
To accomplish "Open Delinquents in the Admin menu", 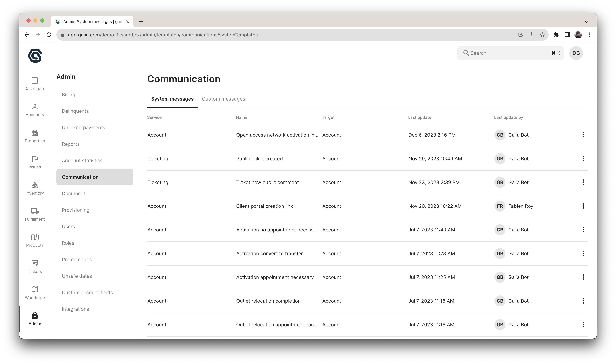I will [95, 111].
